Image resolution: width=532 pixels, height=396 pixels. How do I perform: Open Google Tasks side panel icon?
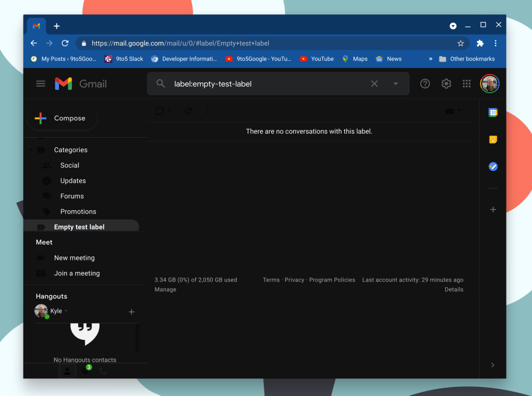tap(493, 167)
